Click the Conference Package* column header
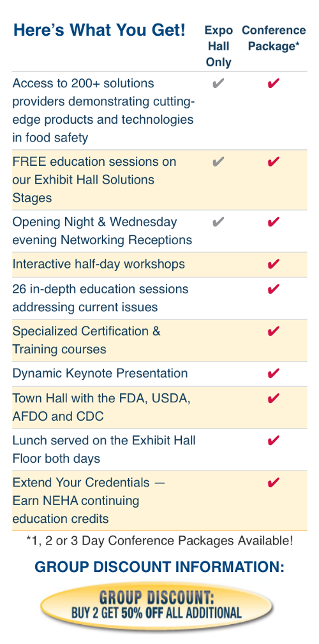 pos(274,38)
